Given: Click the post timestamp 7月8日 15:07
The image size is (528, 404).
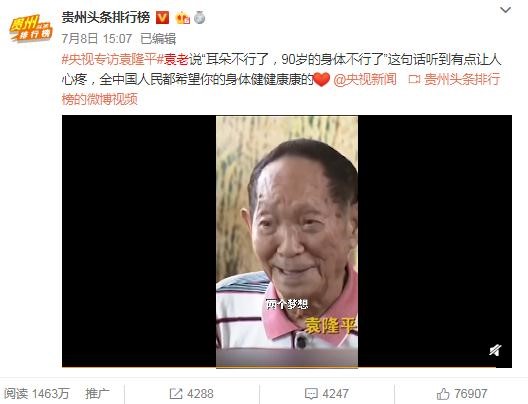Looking at the screenshot, I should 97,39.
